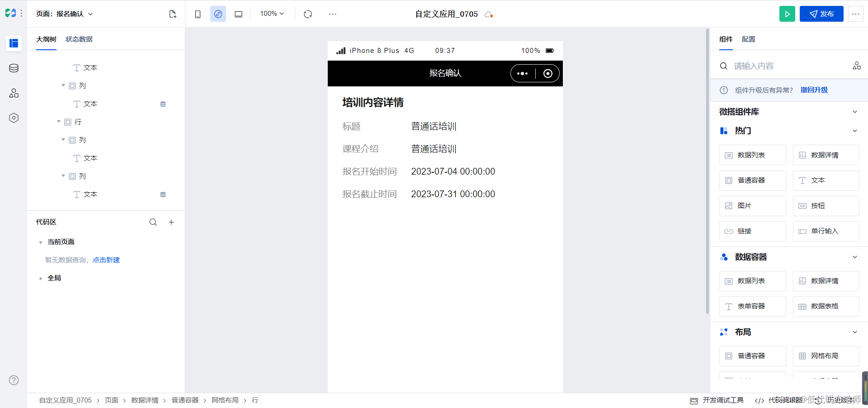Open the page outline sidebar icon
Screen dimensions: 868x408
click(14, 43)
